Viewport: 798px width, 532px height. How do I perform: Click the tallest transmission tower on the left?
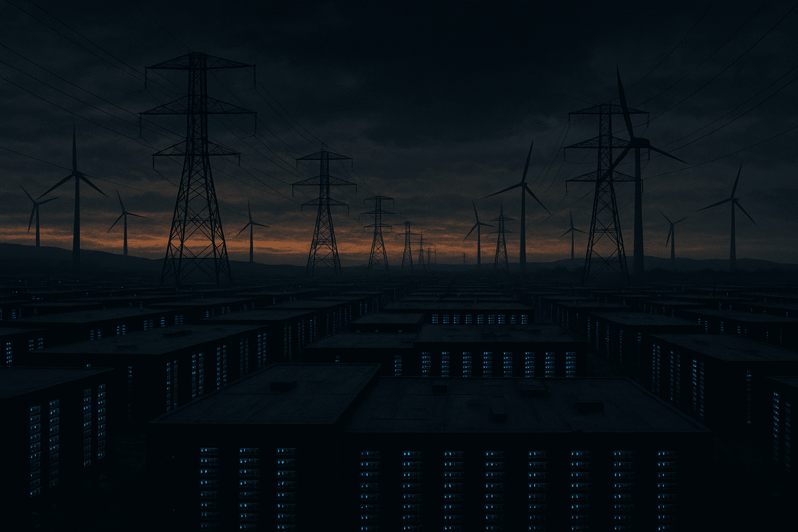tap(196, 171)
